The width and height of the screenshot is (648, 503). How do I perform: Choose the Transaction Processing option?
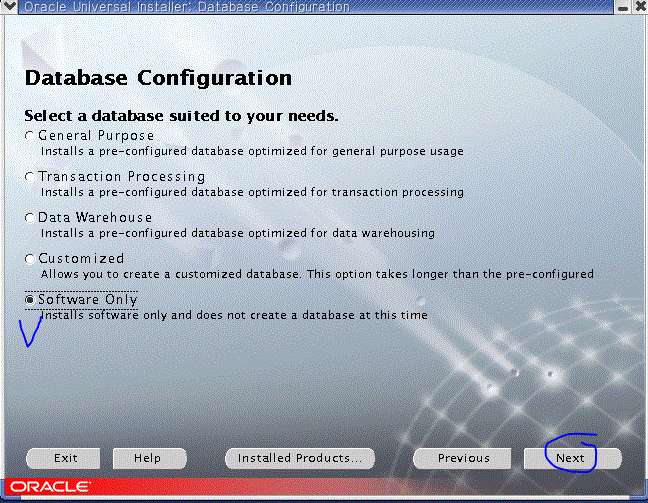point(29,176)
